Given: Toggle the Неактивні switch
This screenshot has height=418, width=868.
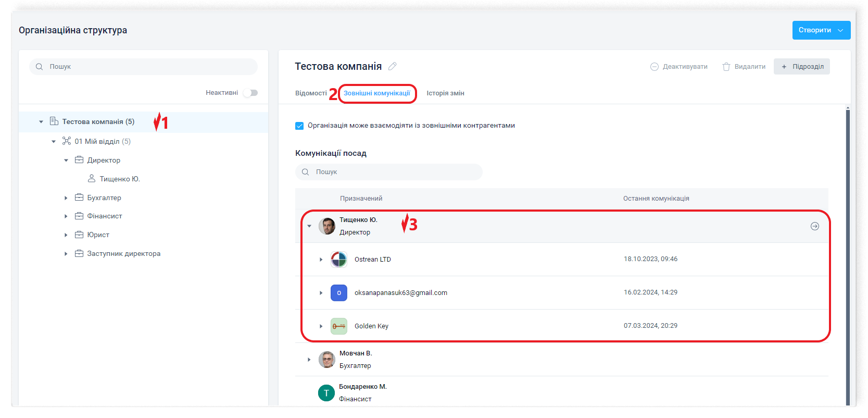Looking at the screenshot, I should (250, 93).
